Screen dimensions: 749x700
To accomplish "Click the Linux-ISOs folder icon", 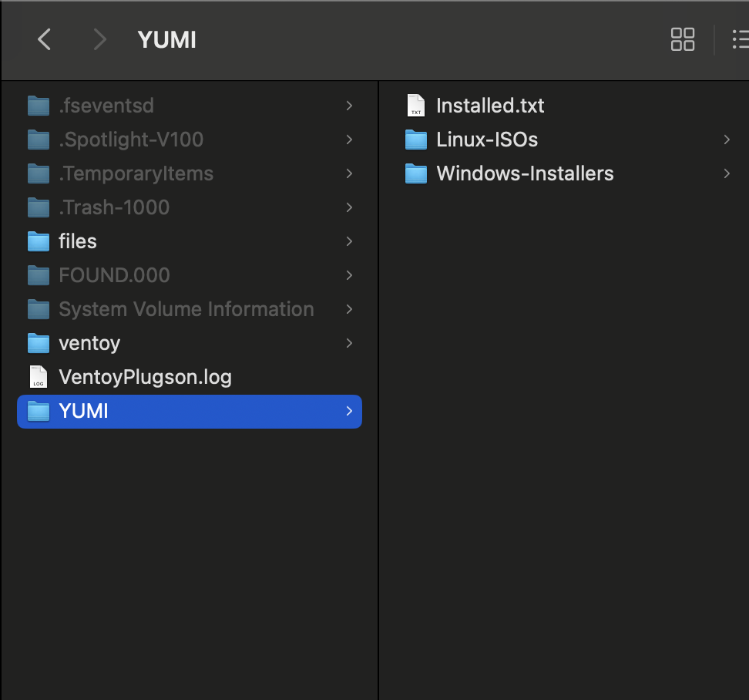I will pos(415,140).
